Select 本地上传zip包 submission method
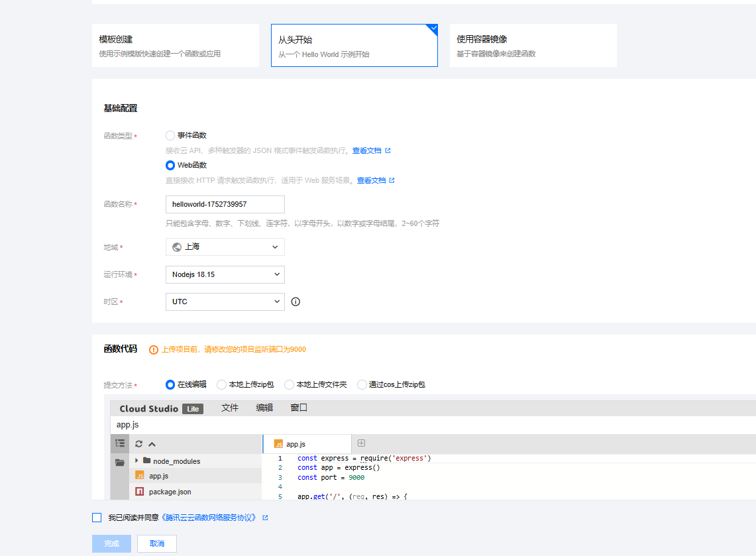This screenshot has width=756, height=556. (221, 384)
